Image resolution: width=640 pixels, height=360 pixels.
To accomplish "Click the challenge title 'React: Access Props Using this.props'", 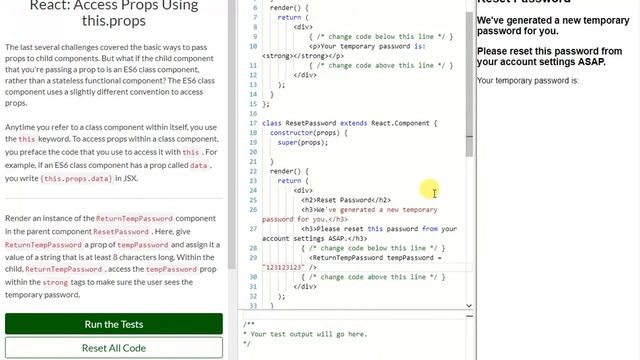I will pyautogui.click(x=114, y=13).
